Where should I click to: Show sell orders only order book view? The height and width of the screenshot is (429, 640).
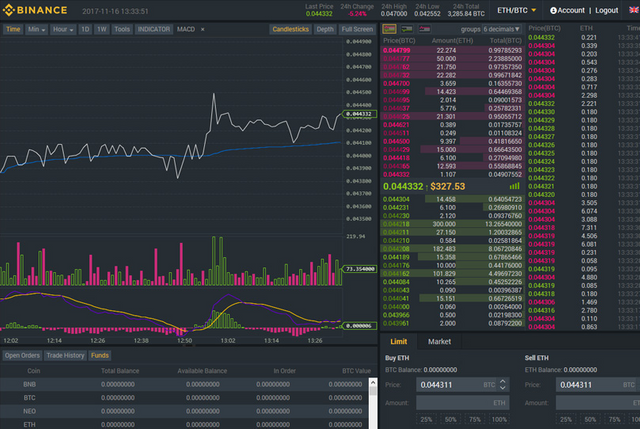coord(424,29)
